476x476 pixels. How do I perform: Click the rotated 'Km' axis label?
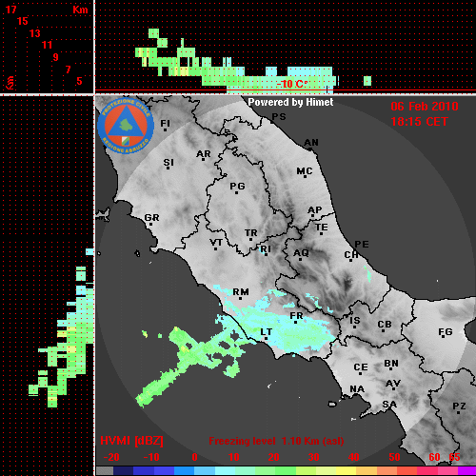(10, 83)
